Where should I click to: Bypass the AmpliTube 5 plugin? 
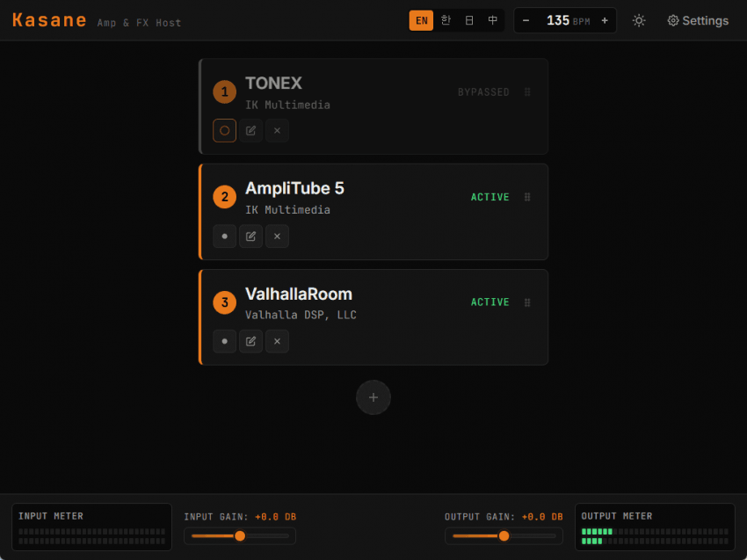[224, 236]
